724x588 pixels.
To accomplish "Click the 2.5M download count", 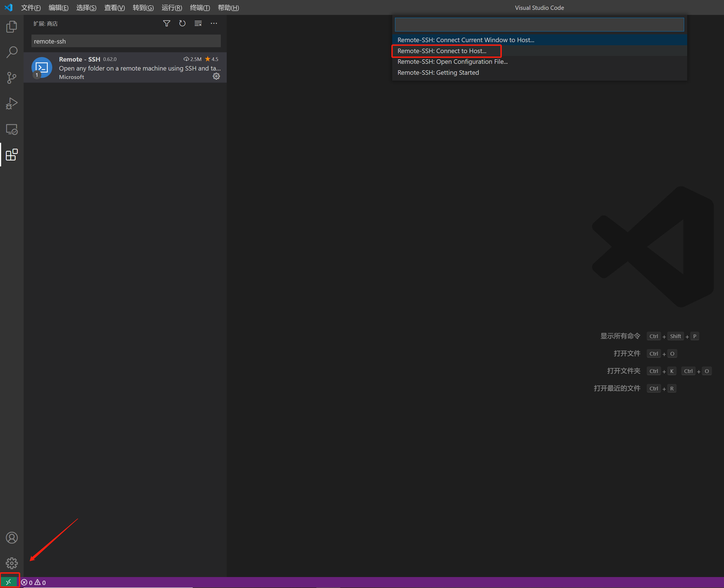I will pos(193,59).
